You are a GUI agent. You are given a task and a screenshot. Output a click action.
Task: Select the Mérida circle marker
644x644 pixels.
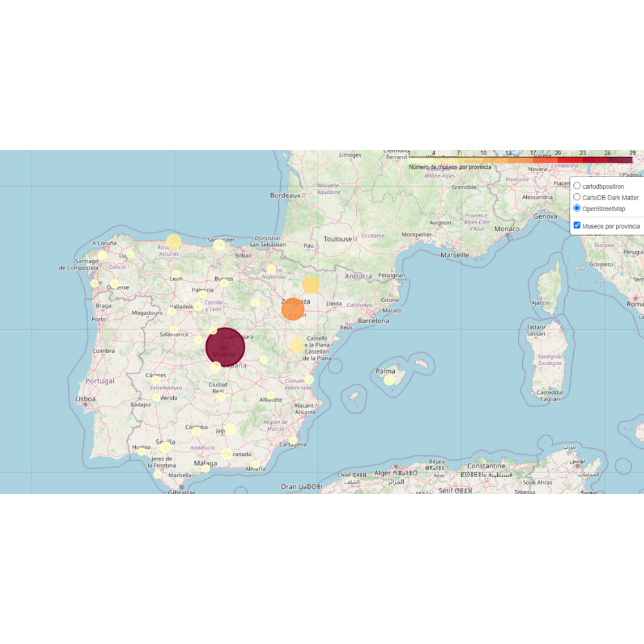point(156,397)
